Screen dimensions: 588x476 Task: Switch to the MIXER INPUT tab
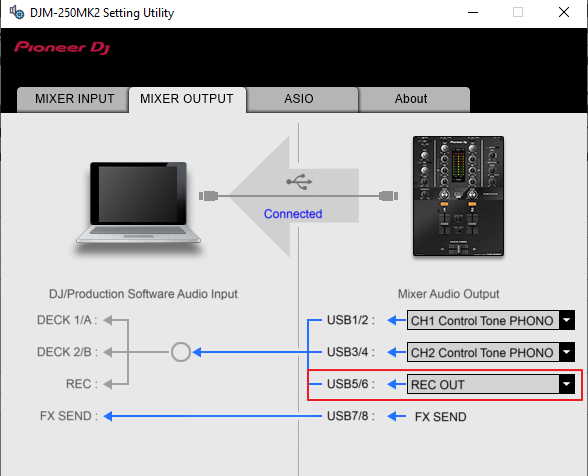(x=73, y=99)
